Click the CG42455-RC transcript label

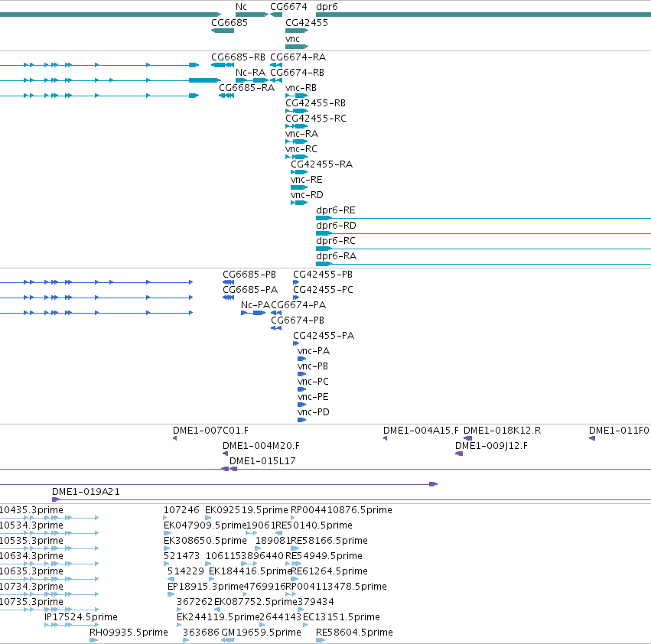click(x=315, y=119)
